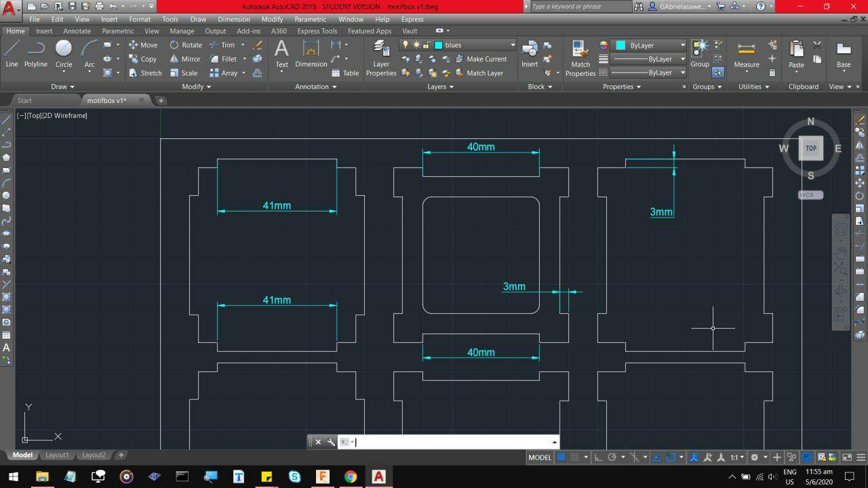This screenshot has height=488, width=868.
Task: Open the Express menu
Action: 412,19
